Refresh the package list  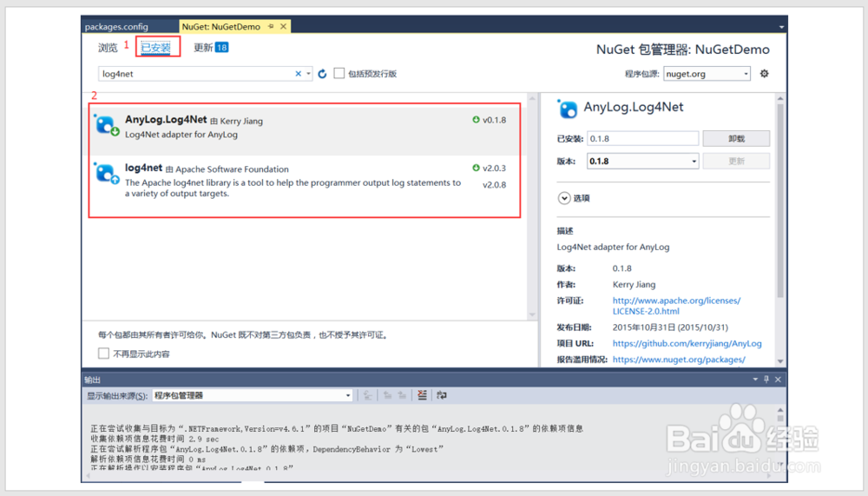pyautogui.click(x=322, y=74)
